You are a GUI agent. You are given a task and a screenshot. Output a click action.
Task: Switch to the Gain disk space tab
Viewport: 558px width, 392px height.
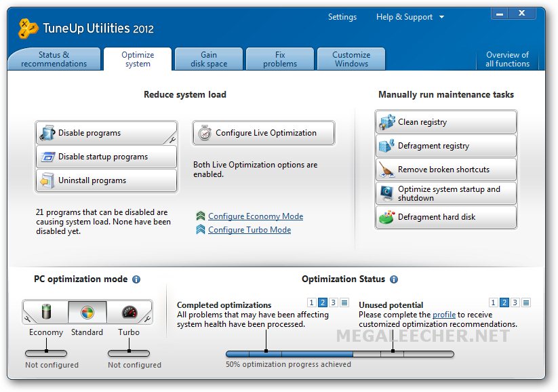coord(209,59)
